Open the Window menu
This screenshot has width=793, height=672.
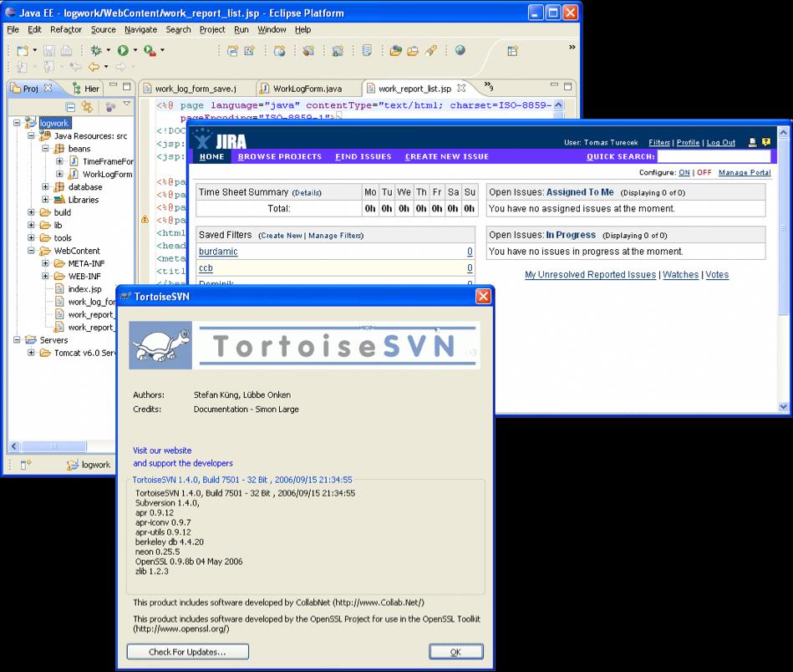point(272,29)
